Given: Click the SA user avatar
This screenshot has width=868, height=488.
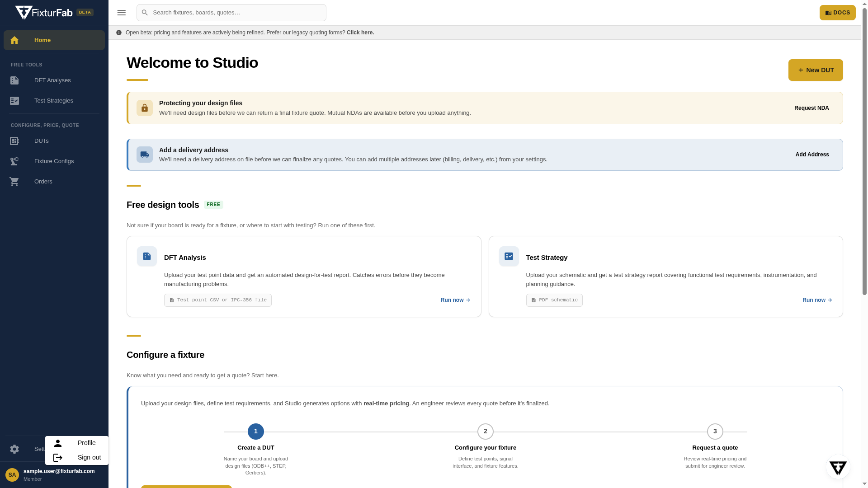Looking at the screenshot, I should coord(12,475).
